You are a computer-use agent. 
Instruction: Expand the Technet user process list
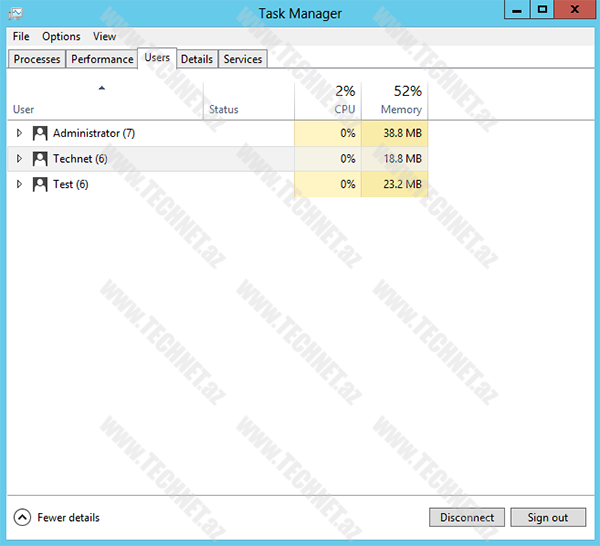19,159
